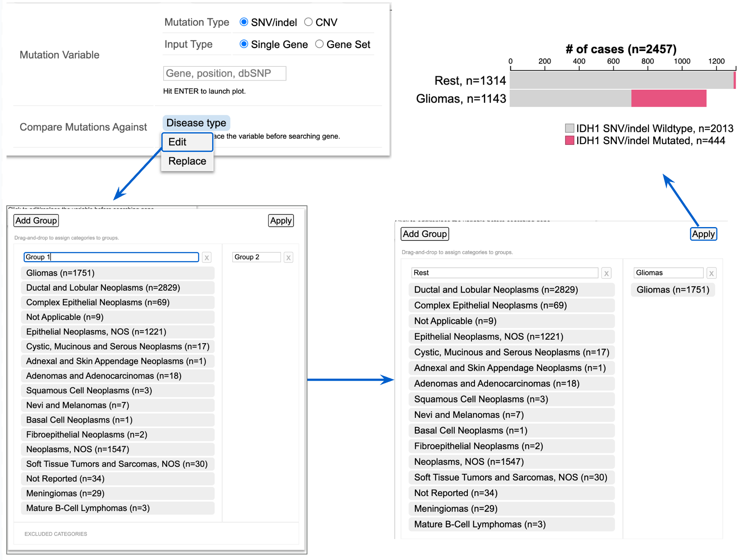Delete Group 2 with its x button
Viewport: 746px width, 560px height.
[x=288, y=257]
